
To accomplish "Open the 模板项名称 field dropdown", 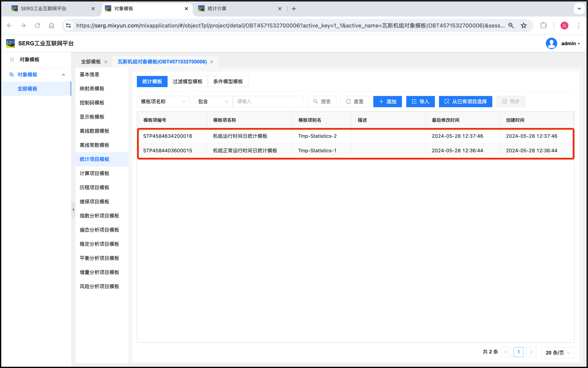I will pyautogui.click(x=163, y=101).
